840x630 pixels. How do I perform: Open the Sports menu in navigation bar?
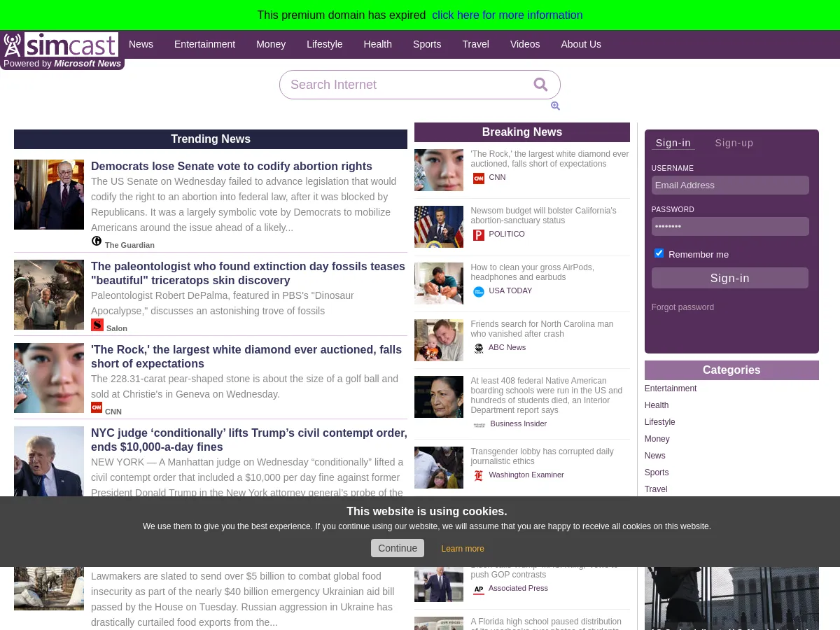(427, 44)
